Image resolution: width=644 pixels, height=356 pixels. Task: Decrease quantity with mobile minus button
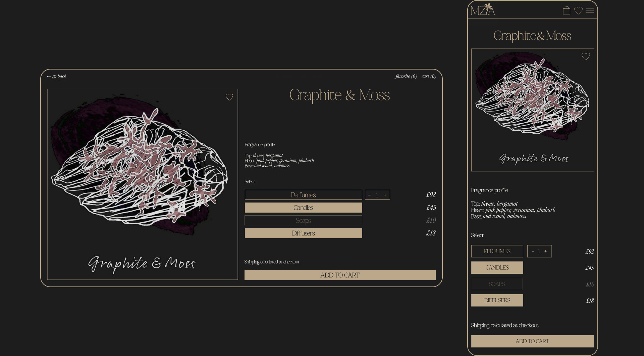[533, 251]
